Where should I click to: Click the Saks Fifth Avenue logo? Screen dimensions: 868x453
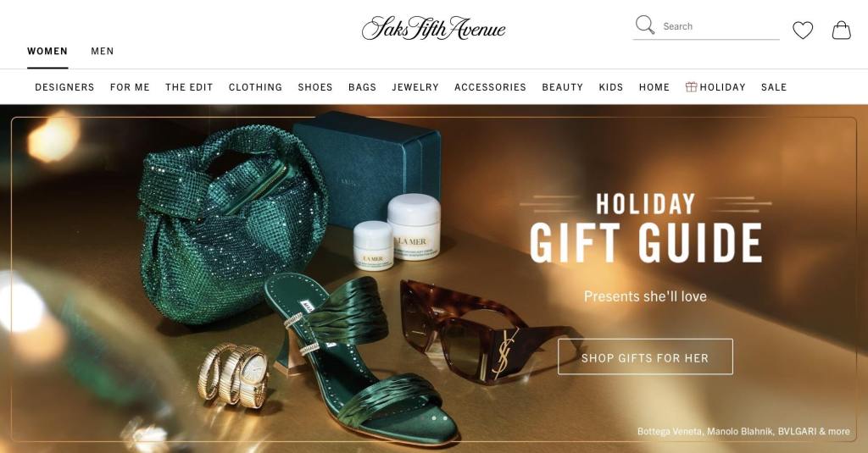433,28
